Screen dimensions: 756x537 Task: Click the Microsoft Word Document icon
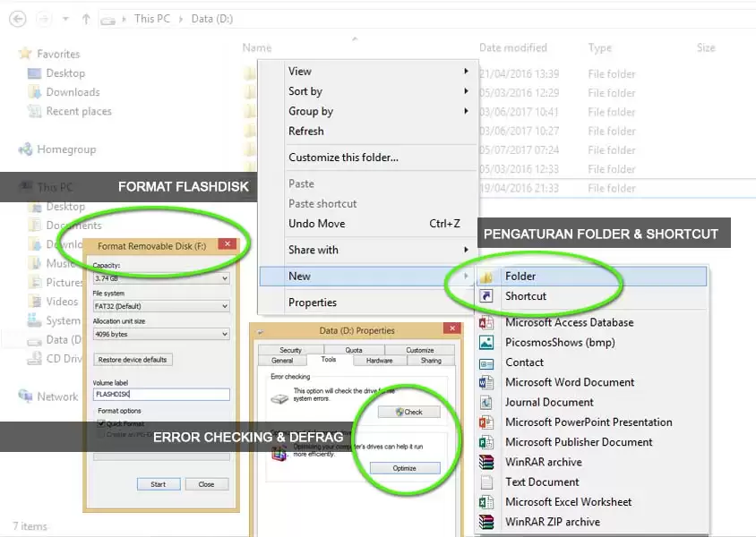(486, 382)
